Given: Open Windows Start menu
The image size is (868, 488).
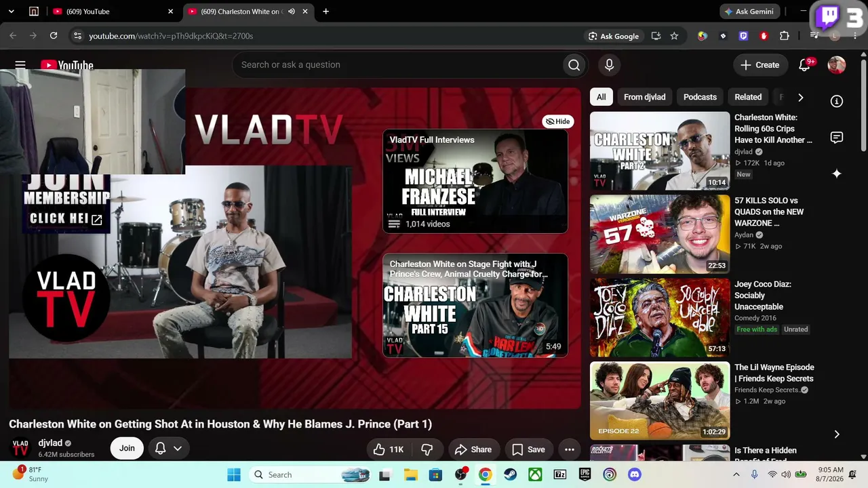Looking at the screenshot, I should (234, 474).
